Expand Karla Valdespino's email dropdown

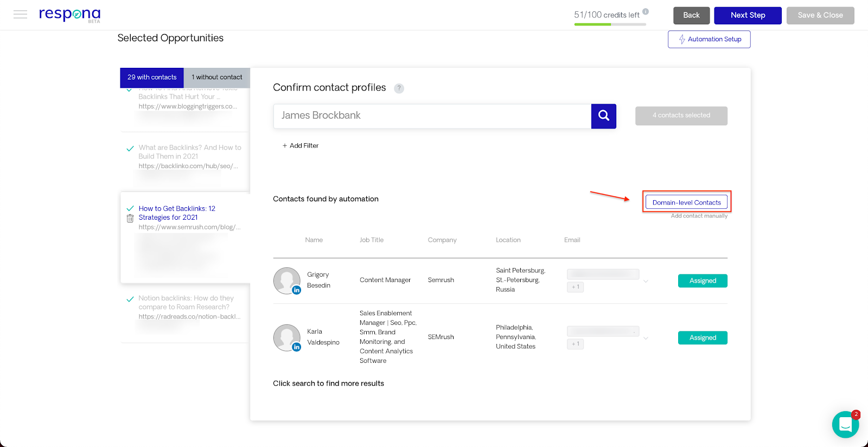click(x=646, y=338)
